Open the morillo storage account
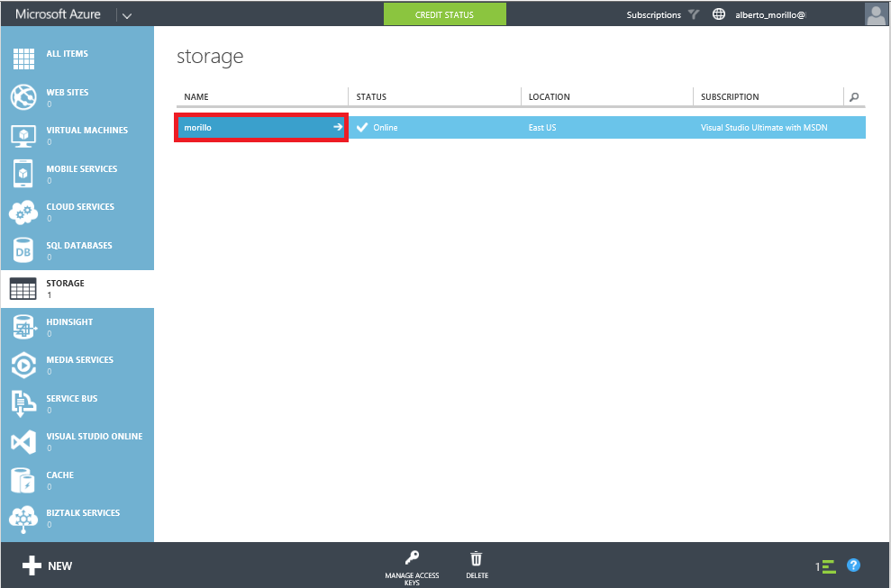The image size is (891, 588). click(x=261, y=127)
